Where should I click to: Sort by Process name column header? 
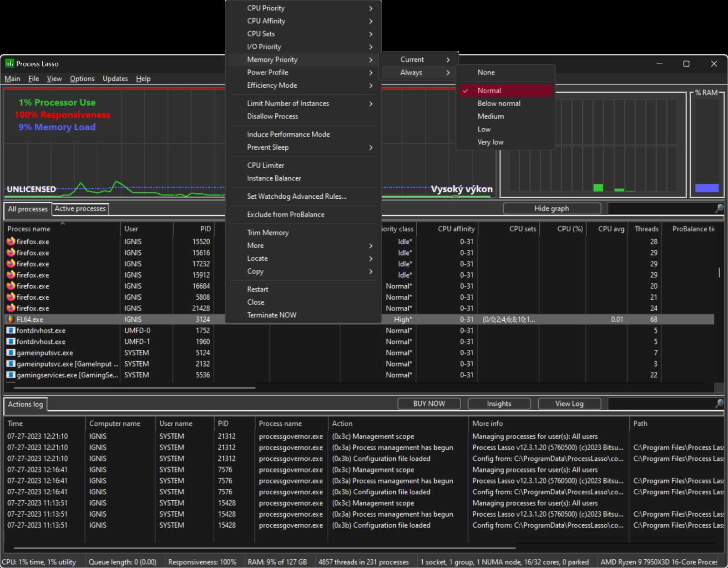coord(63,229)
